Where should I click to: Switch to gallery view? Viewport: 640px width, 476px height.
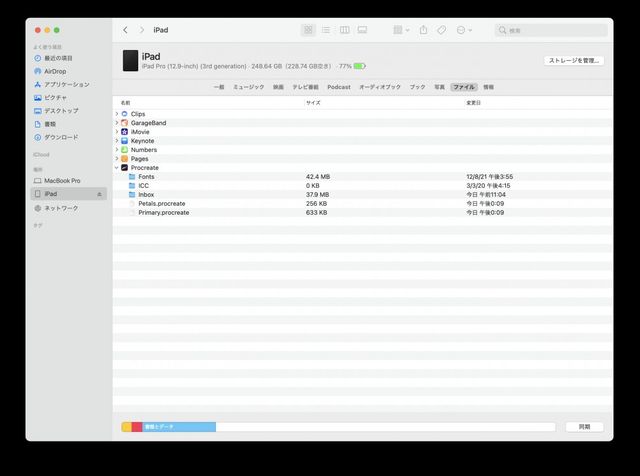click(x=362, y=30)
